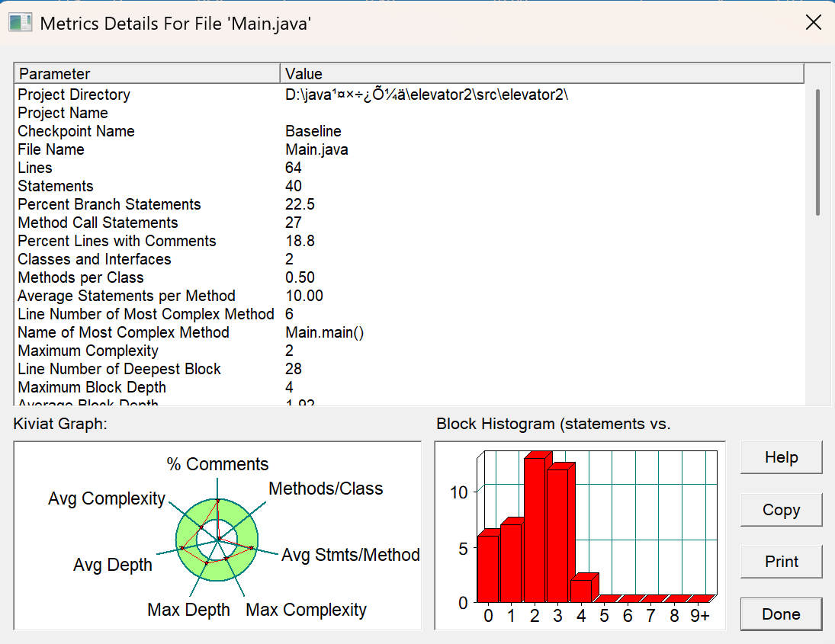835x644 pixels.
Task: Click the Value column header
Action: pos(541,73)
